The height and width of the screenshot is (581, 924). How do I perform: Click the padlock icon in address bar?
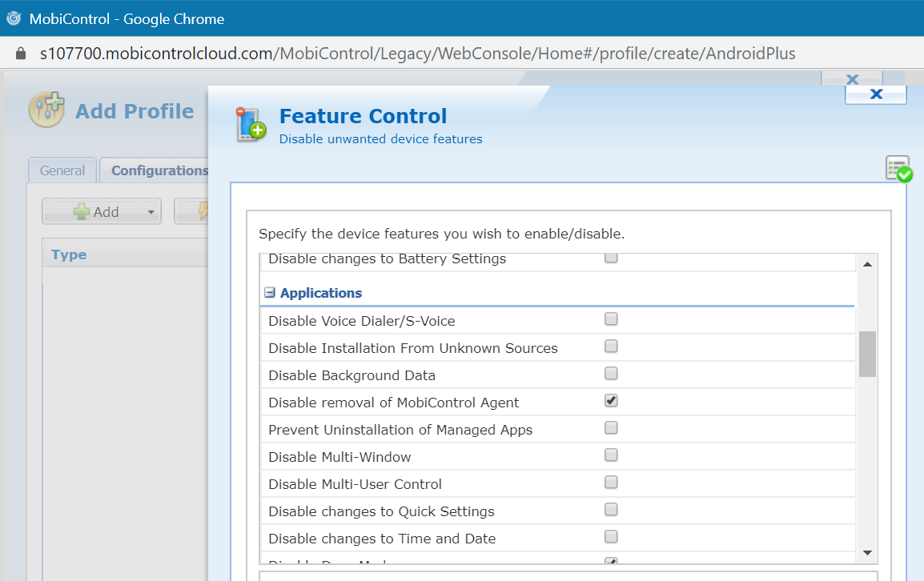tap(21, 54)
